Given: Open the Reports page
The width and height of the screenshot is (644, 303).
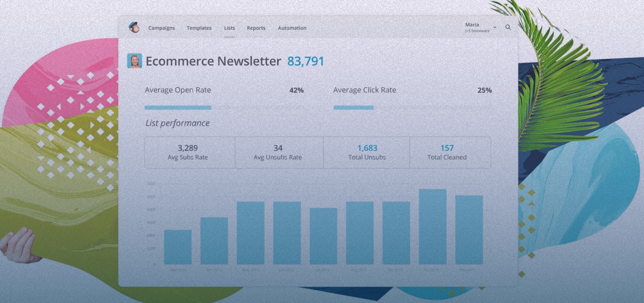Looking at the screenshot, I should pyautogui.click(x=256, y=28).
